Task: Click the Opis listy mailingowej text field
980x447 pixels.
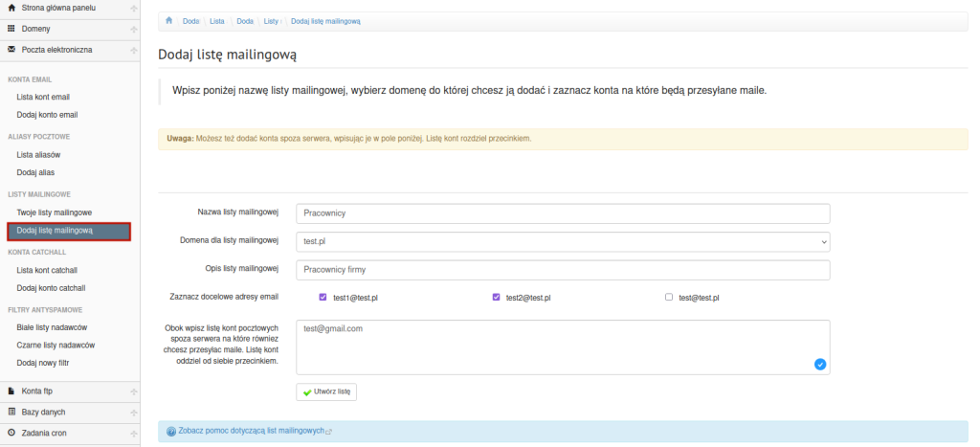Action: click(563, 270)
